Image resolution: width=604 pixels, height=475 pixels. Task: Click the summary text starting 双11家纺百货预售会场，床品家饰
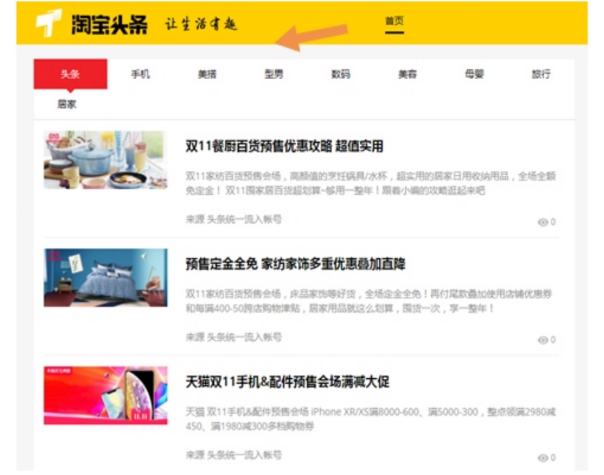click(x=369, y=301)
